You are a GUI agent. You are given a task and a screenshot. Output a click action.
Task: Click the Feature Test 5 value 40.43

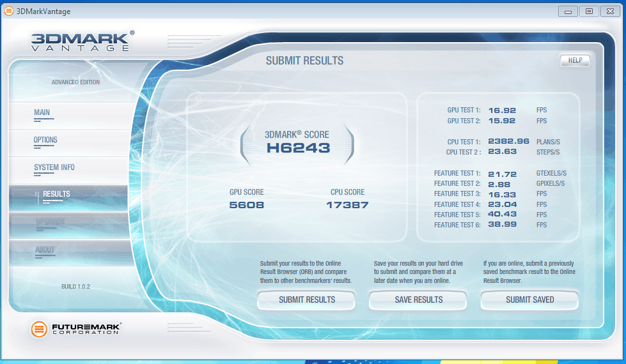tap(502, 214)
